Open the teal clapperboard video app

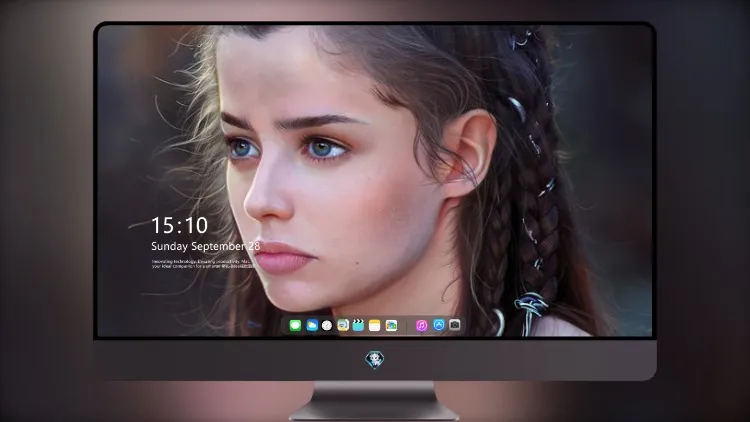(x=358, y=325)
